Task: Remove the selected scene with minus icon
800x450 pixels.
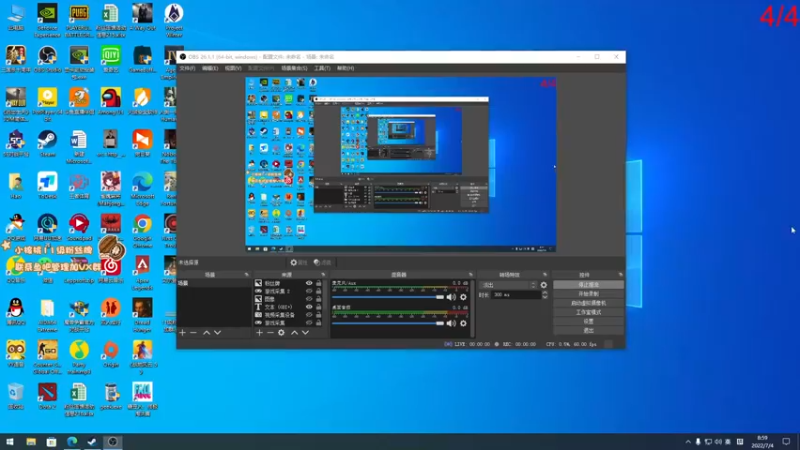Action: tap(193, 333)
